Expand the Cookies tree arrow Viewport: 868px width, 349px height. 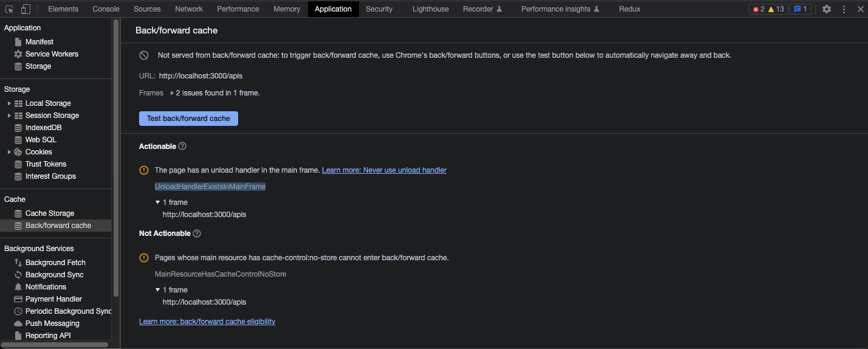(9, 152)
